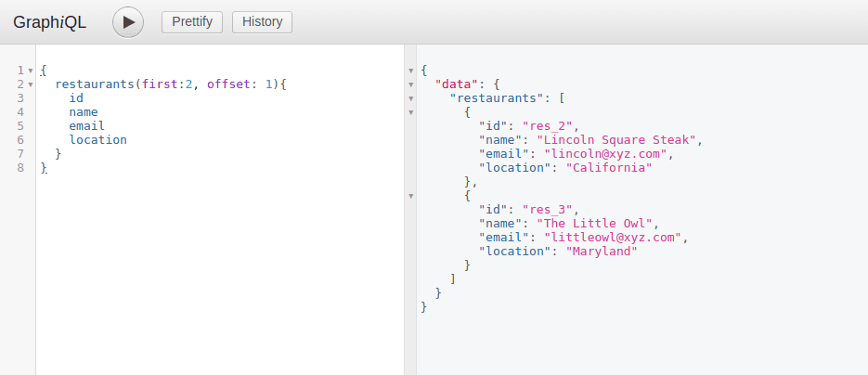Click the "data" key in results
The height and width of the screenshot is (375, 868).
[x=456, y=84]
